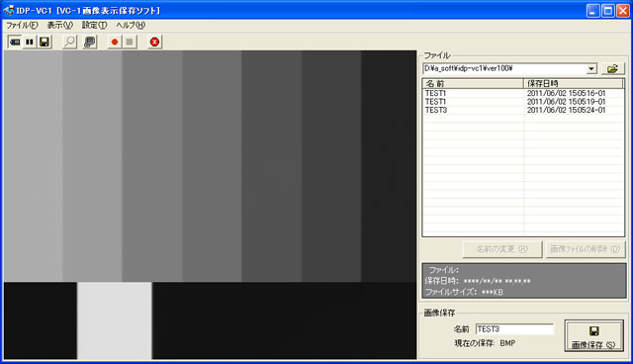Click the path text D:\a_soft\idp-vc1\ver100\
The width and height of the screenshot is (633, 364).
[x=469, y=68]
